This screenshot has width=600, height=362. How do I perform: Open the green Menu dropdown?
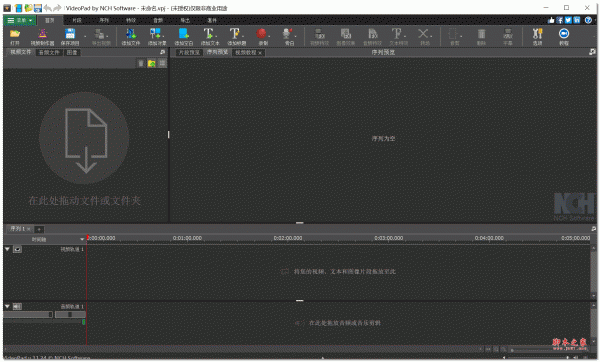pos(20,20)
